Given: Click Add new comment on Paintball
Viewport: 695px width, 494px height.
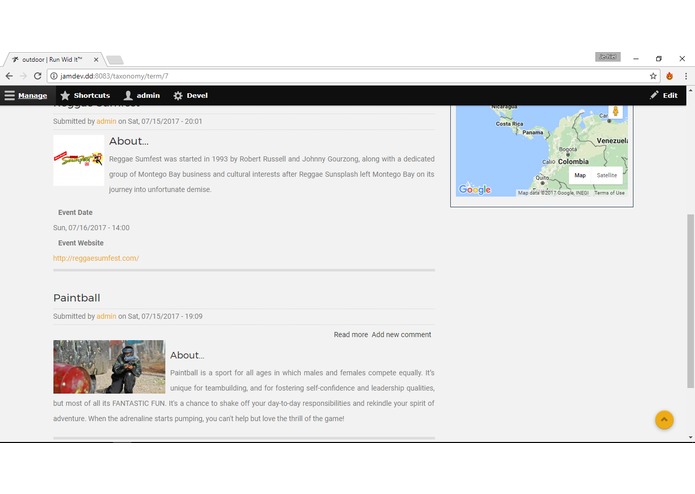Looking at the screenshot, I should pyautogui.click(x=401, y=335).
